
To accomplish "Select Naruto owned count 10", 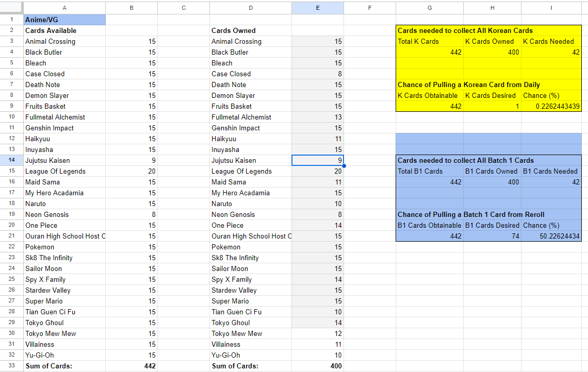I will 318,204.
